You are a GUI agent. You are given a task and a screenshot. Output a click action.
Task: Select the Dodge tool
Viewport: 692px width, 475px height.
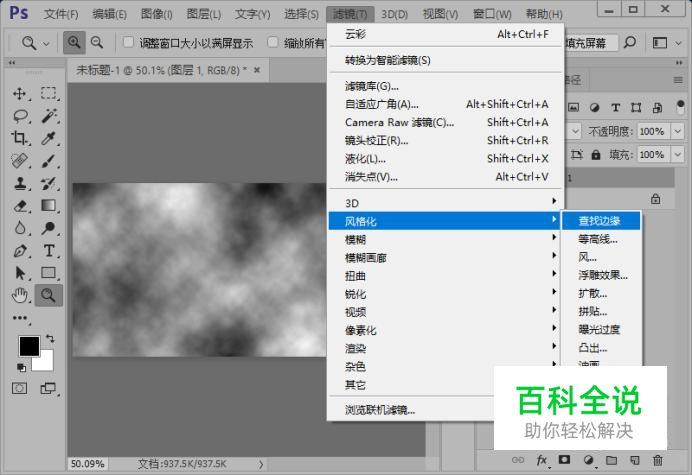point(48,228)
